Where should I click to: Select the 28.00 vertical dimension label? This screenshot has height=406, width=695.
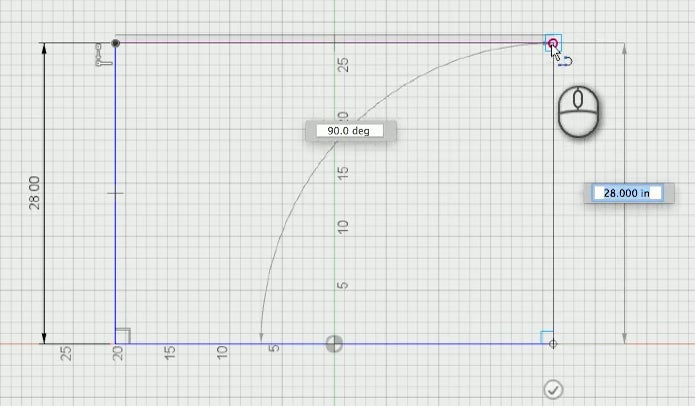[34, 193]
